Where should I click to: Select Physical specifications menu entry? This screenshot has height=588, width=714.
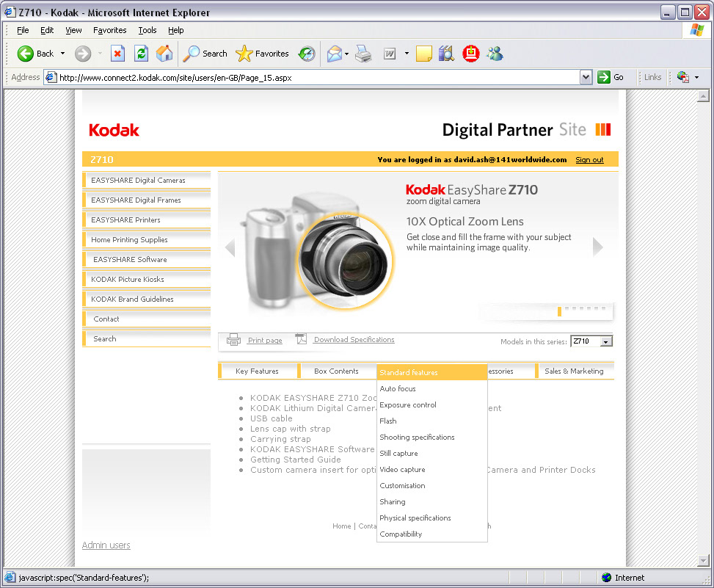click(431, 518)
